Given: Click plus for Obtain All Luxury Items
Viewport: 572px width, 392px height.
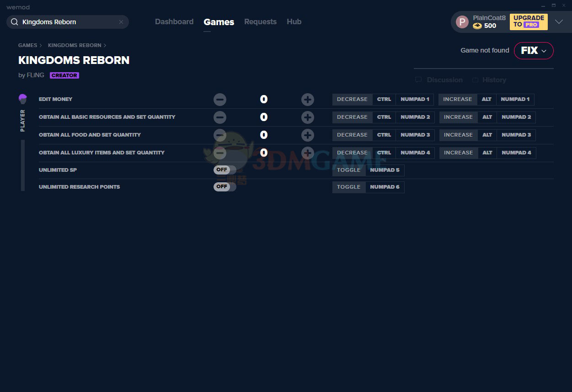Looking at the screenshot, I should (308, 153).
